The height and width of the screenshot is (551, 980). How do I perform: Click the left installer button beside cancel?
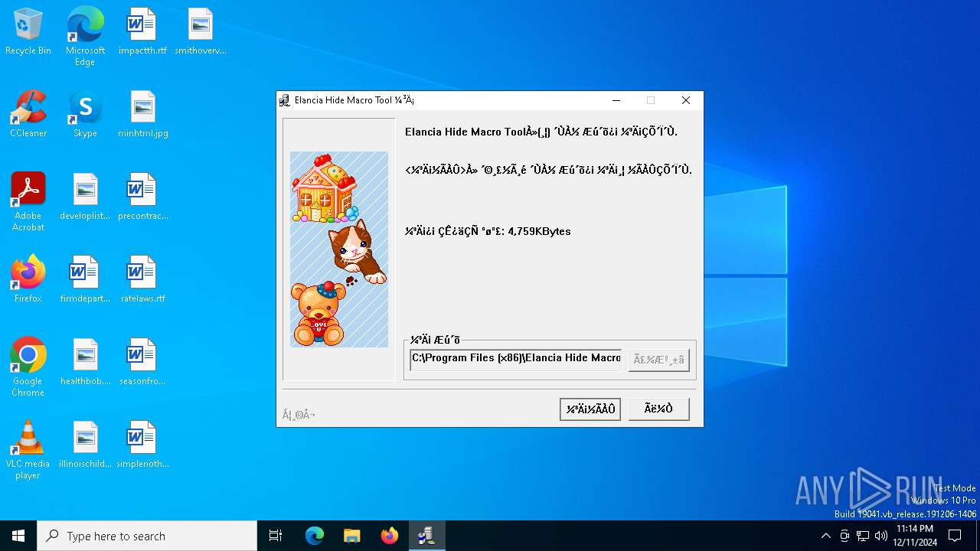tap(590, 409)
